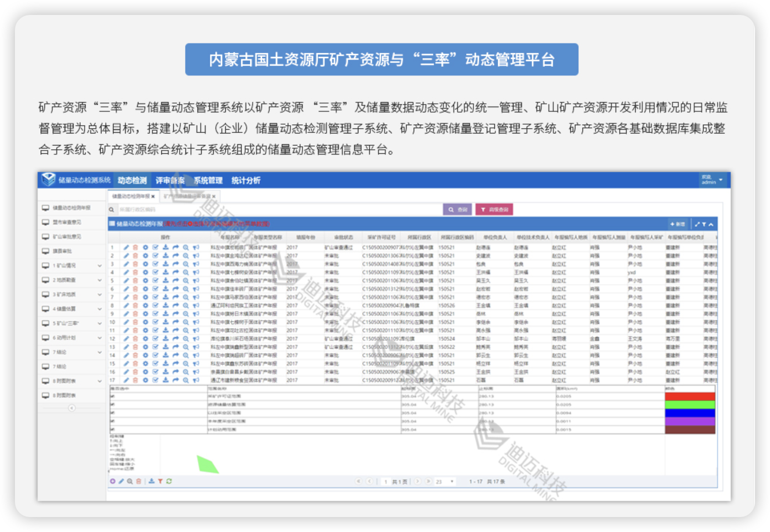Click the green refresh icon in bottom toolbar
This screenshot has height=532, width=770.
tap(169, 481)
